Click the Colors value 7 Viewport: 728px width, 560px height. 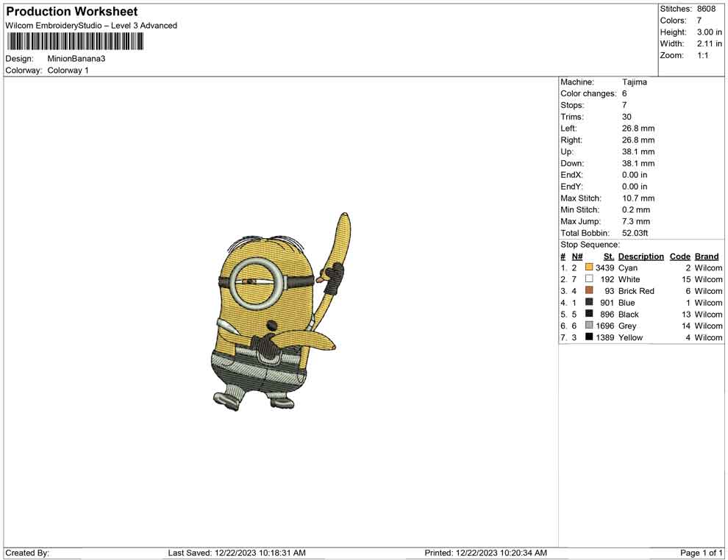pyautogui.click(x=699, y=21)
